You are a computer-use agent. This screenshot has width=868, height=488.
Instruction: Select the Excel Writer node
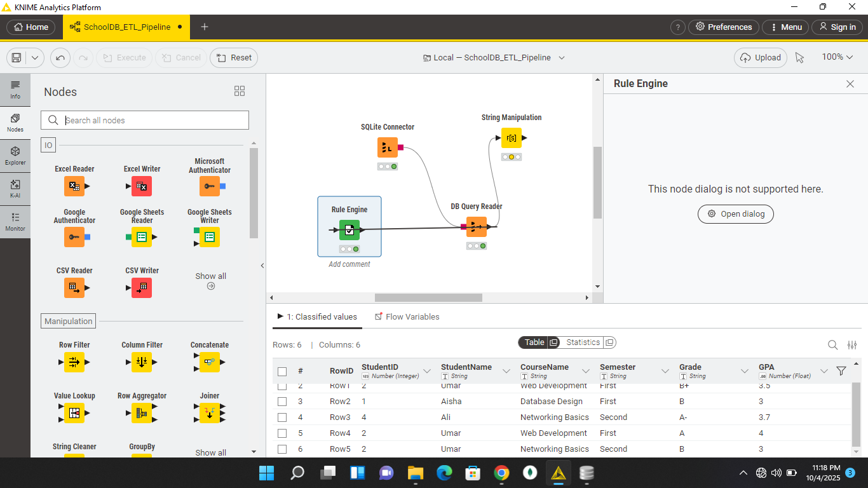coord(142,186)
